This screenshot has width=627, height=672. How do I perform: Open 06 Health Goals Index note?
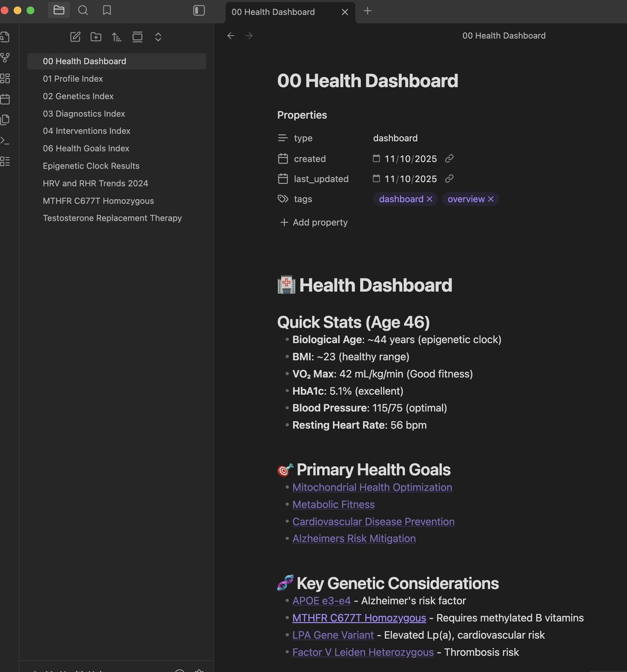86,148
